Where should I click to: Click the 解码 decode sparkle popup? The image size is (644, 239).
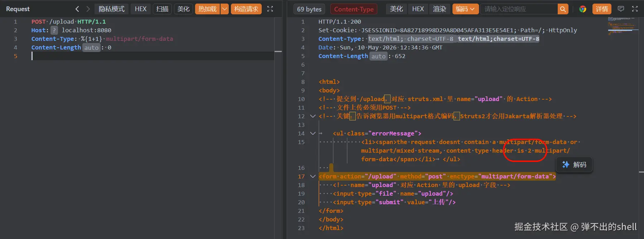point(574,164)
